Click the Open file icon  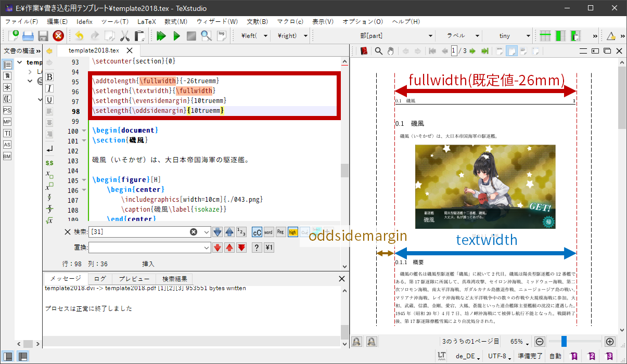tap(28, 36)
